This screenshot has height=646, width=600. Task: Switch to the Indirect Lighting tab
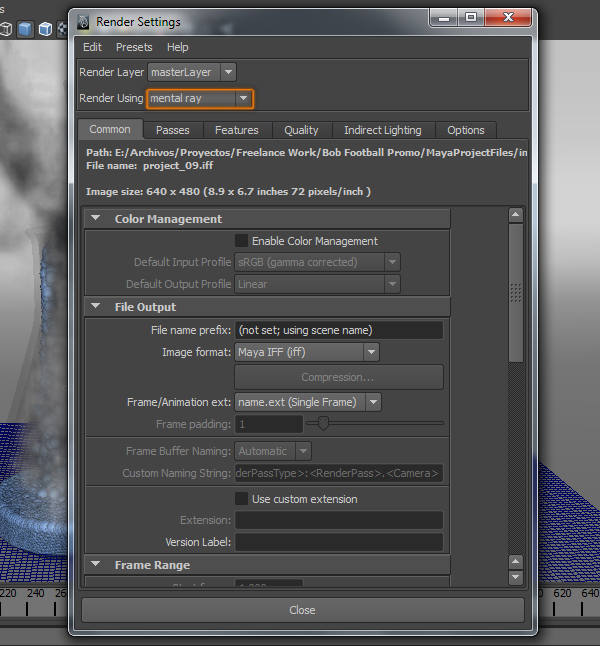tap(382, 130)
